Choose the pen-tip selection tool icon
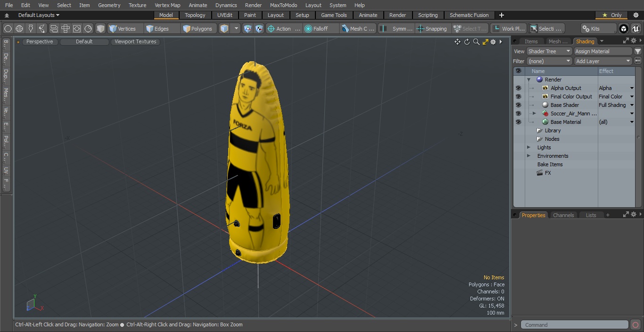Screen dimensions: 644x332 tap(31, 29)
